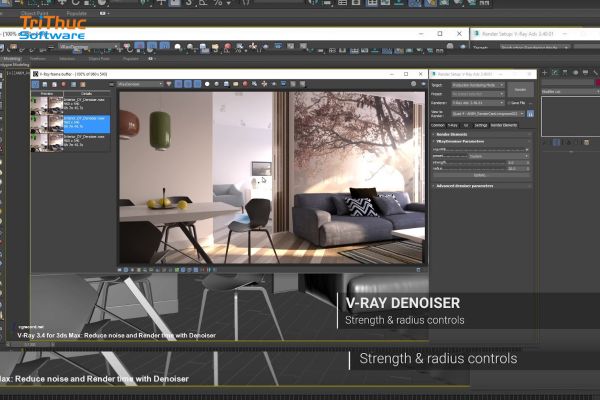This screenshot has height=400, width=600.
Task: Switch to the Settings tab
Action: point(483,125)
